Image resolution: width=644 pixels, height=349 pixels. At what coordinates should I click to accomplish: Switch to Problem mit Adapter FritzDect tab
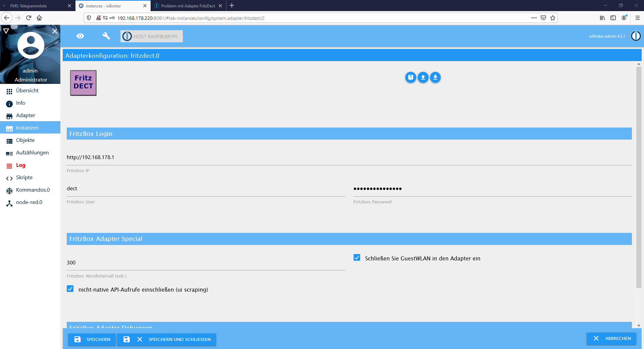click(x=188, y=6)
